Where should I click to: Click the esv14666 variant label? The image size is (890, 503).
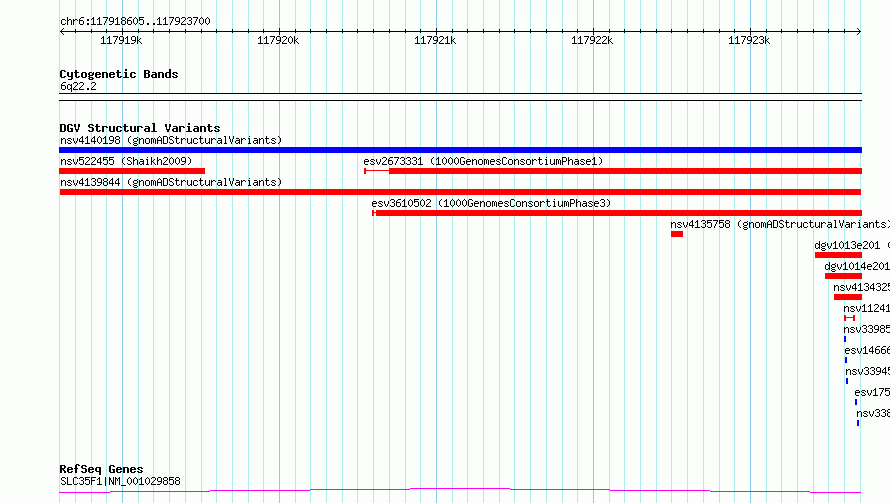[867, 350]
